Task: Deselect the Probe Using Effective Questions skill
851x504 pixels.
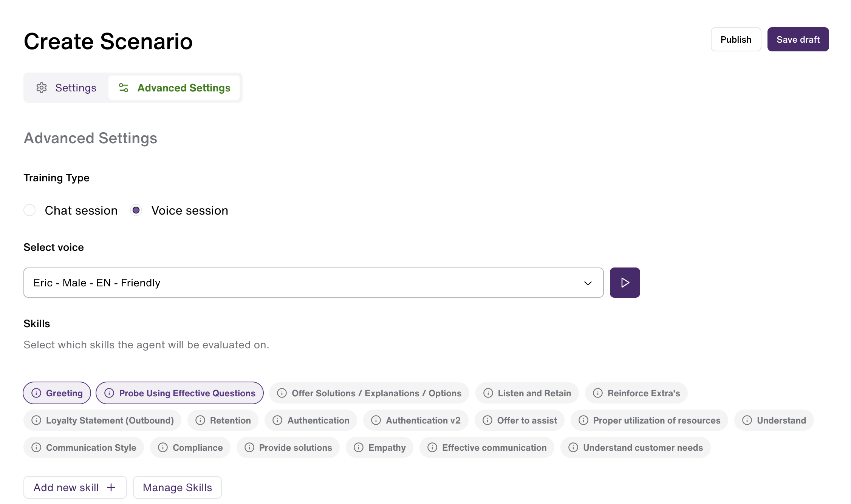Action: click(x=179, y=393)
